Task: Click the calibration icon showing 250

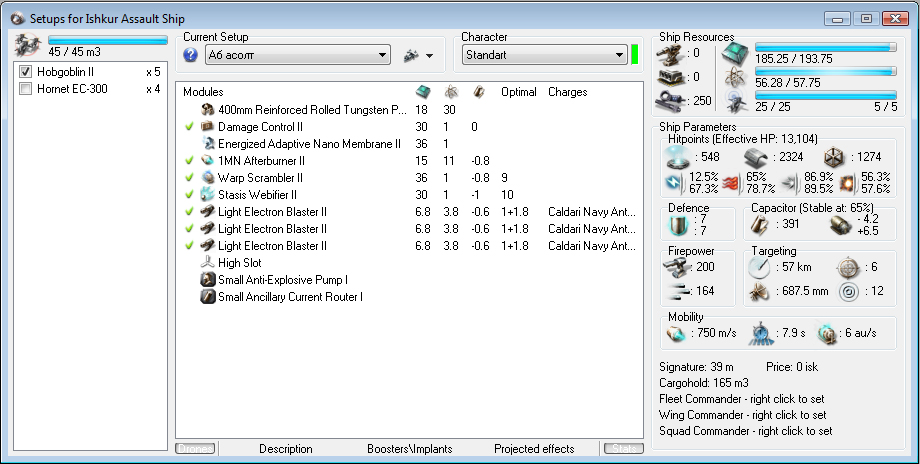Action: 670,100
